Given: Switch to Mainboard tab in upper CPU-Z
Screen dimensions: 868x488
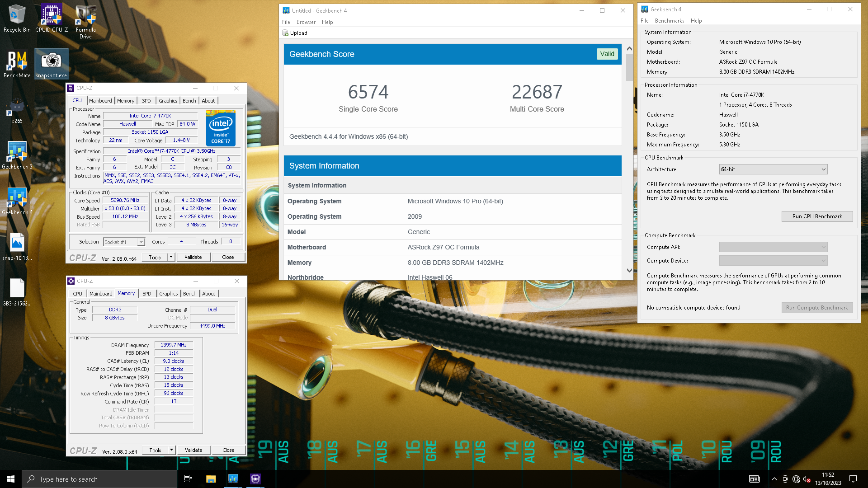Looking at the screenshot, I should click(100, 101).
